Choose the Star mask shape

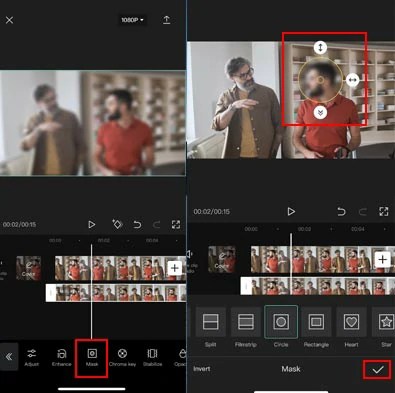point(384,326)
